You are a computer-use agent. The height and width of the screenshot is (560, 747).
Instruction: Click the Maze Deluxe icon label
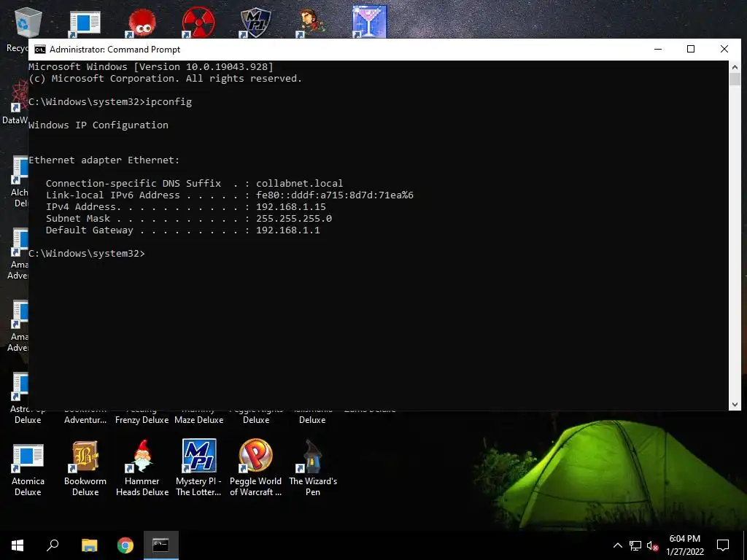[x=198, y=420]
